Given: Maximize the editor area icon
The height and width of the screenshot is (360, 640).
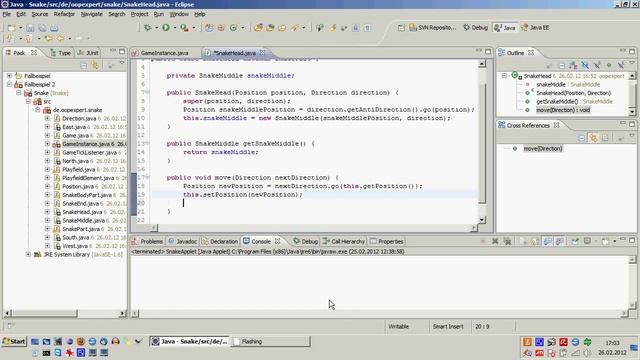Looking at the screenshot, I should tap(488, 51).
